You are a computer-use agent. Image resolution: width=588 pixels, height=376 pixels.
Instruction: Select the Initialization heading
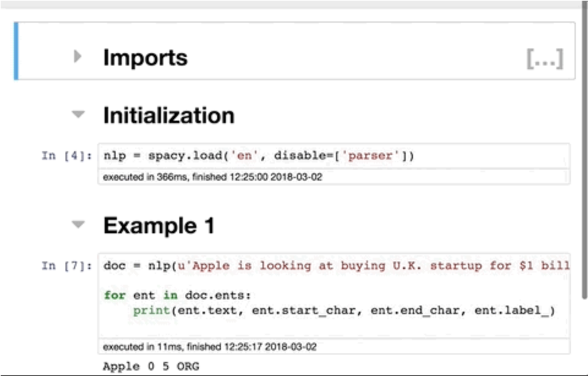click(x=169, y=115)
